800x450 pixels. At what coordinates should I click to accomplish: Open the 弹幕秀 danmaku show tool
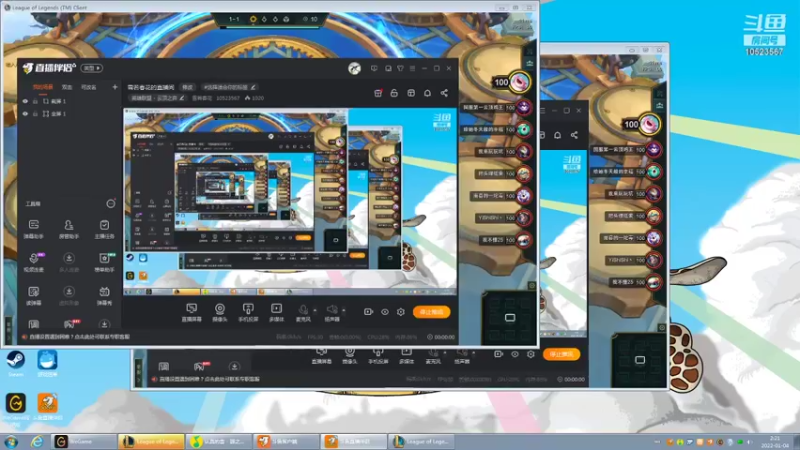pos(104,295)
